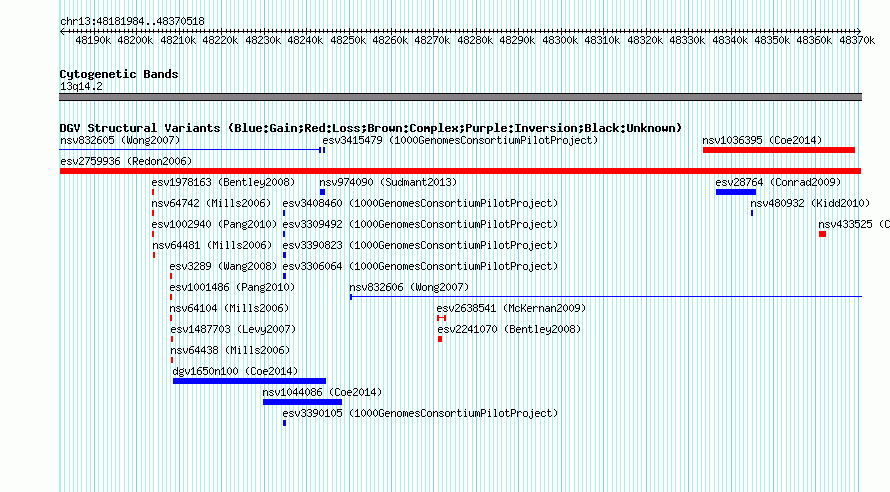Select the esv3306064 variant label
Image resolution: width=890 pixels, height=492 pixels.
click(x=420, y=266)
